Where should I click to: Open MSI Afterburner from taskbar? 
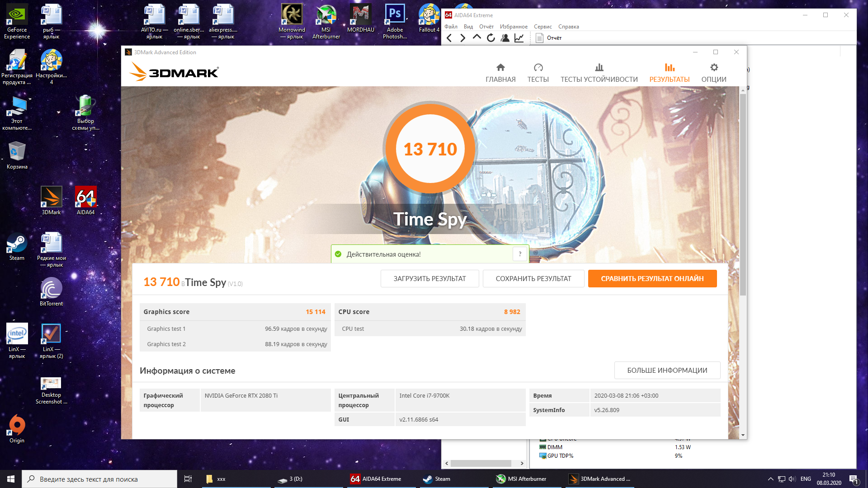point(522,479)
